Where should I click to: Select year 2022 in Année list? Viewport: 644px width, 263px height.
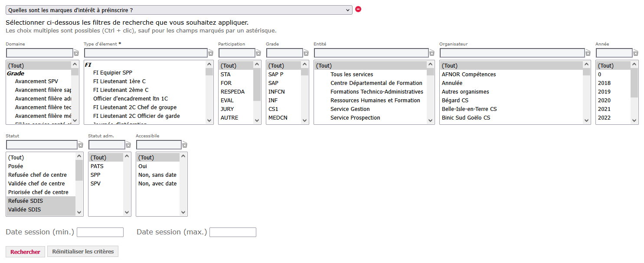(614, 118)
